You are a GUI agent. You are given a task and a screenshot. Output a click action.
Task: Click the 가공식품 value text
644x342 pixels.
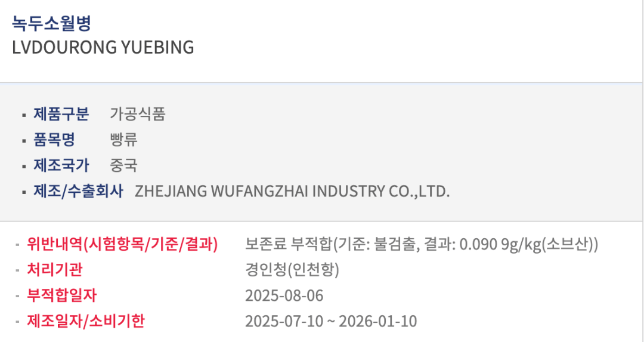[137, 113]
